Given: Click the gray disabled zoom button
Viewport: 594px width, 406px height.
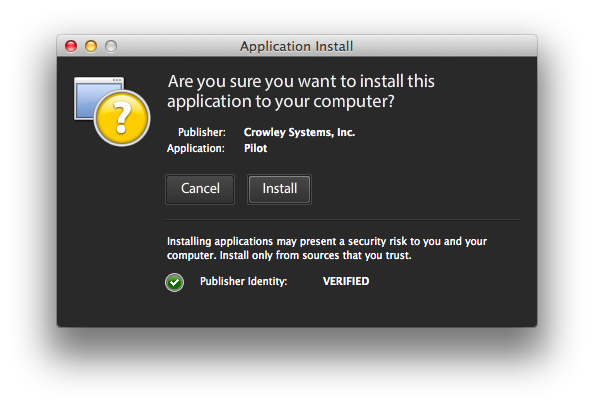Looking at the screenshot, I should (x=111, y=46).
